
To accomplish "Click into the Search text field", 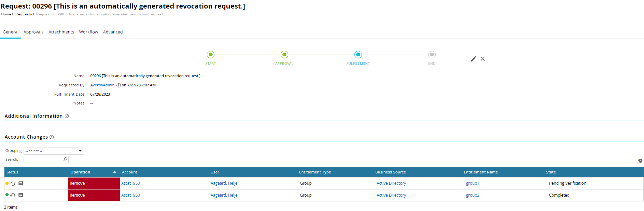I will [43, 159].
